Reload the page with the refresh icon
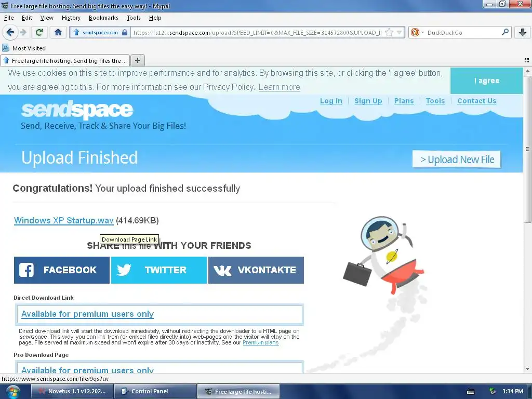Image resolution: width=532 pixels, height=399 pixels. pos(39,32)
